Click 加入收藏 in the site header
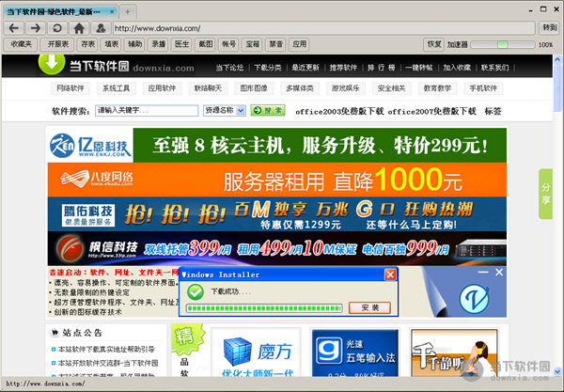564x392 pixels. pyautogui.click(x=457, y=68)
